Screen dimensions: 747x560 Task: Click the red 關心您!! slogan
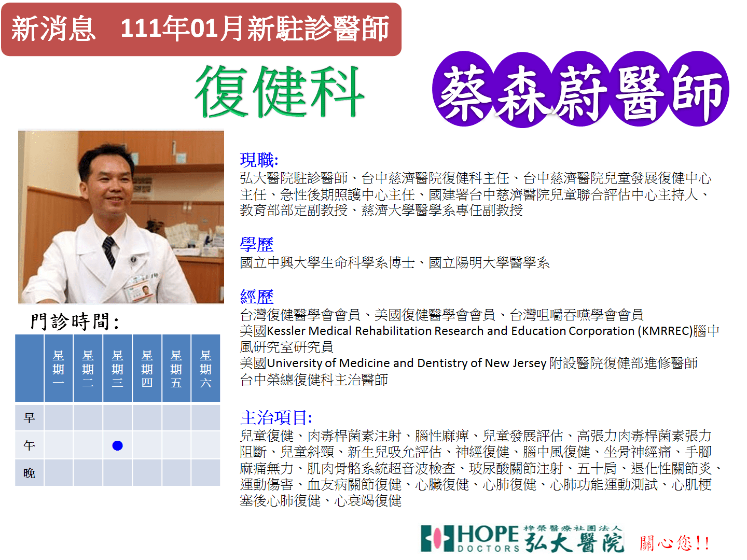(674, 543)
